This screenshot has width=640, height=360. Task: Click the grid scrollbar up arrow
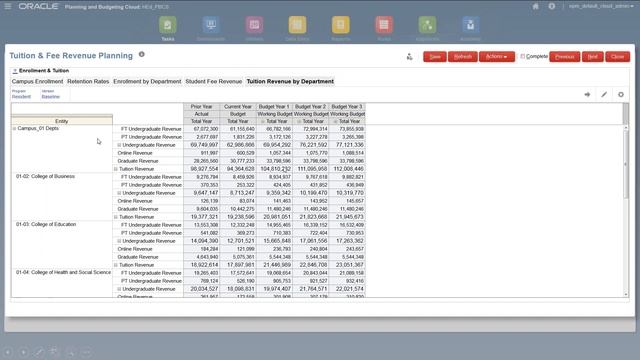click(x=626, y=128)
